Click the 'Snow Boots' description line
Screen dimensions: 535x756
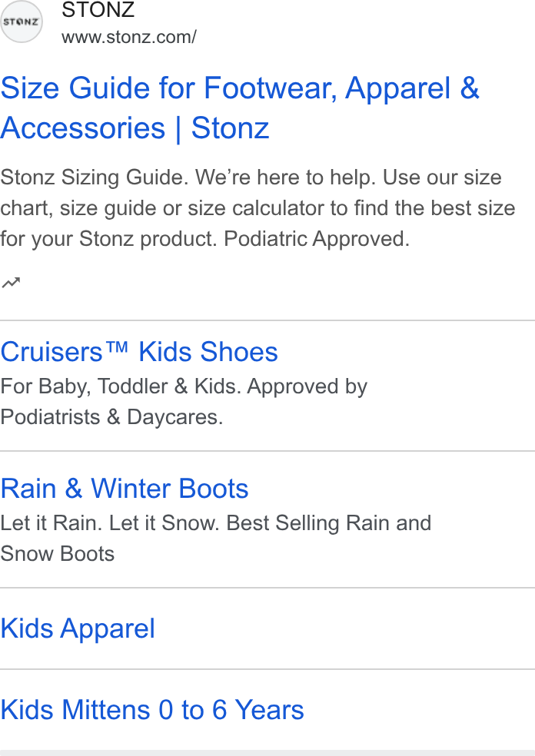(x=58, y=554)
